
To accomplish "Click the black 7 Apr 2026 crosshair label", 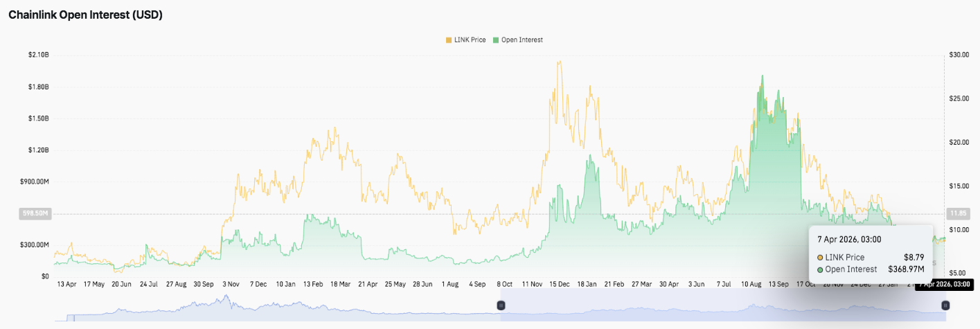I will 944,284.
